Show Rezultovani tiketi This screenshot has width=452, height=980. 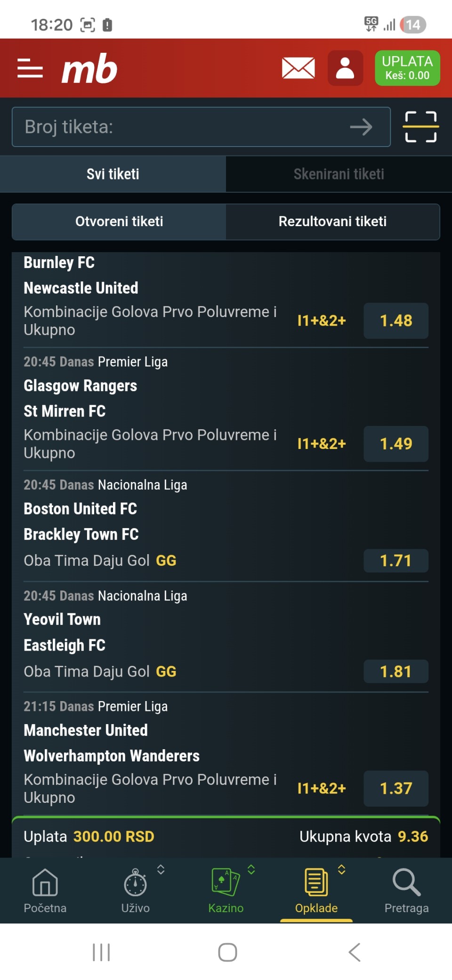pos(332,221)
